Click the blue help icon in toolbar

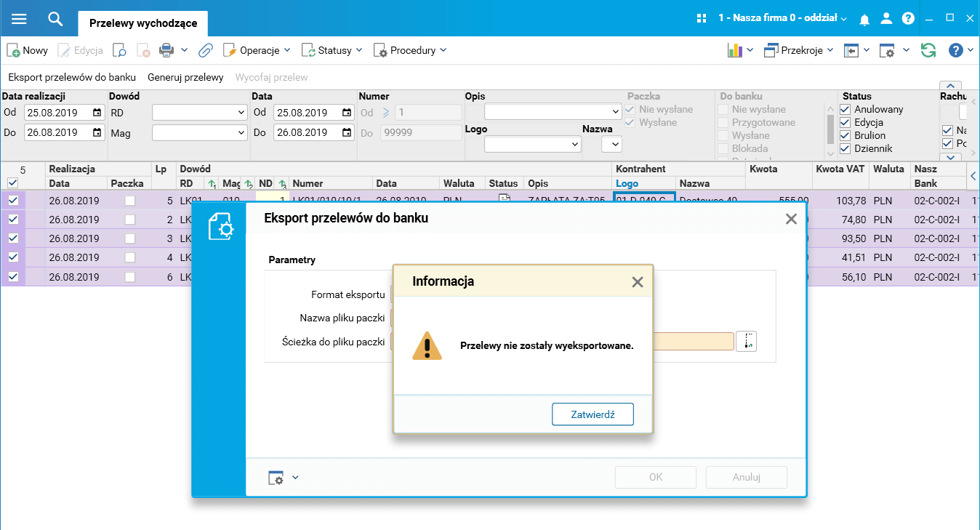point(956,50)
